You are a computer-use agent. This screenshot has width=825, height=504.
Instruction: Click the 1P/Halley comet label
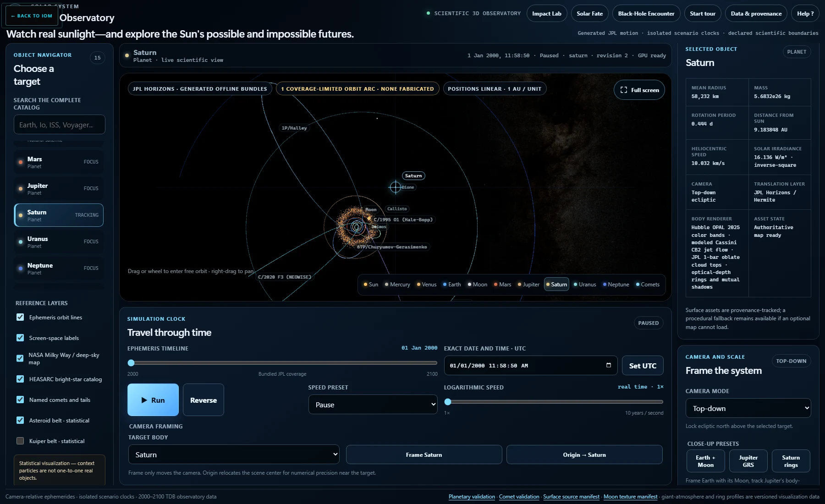point(294,128)
